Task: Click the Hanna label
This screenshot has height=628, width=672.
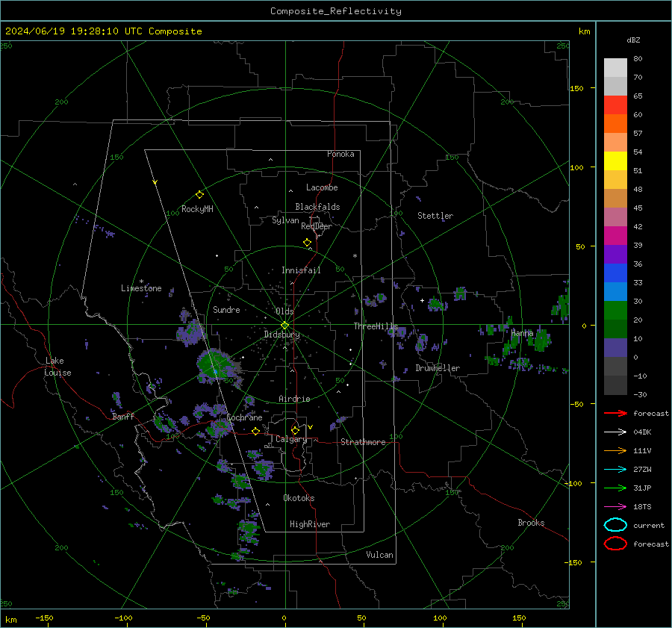Action: pos(522,333)
